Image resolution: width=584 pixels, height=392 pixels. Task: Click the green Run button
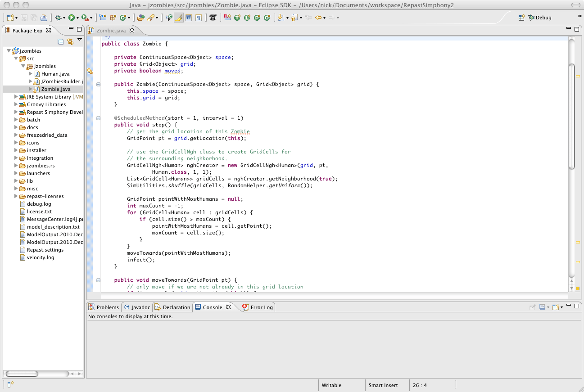(71, 18)
